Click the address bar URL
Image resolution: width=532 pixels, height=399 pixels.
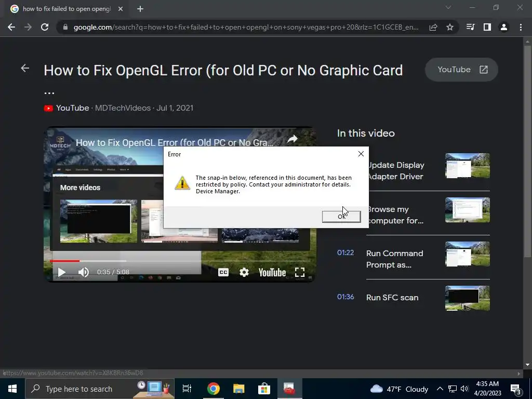click(246, 27)
